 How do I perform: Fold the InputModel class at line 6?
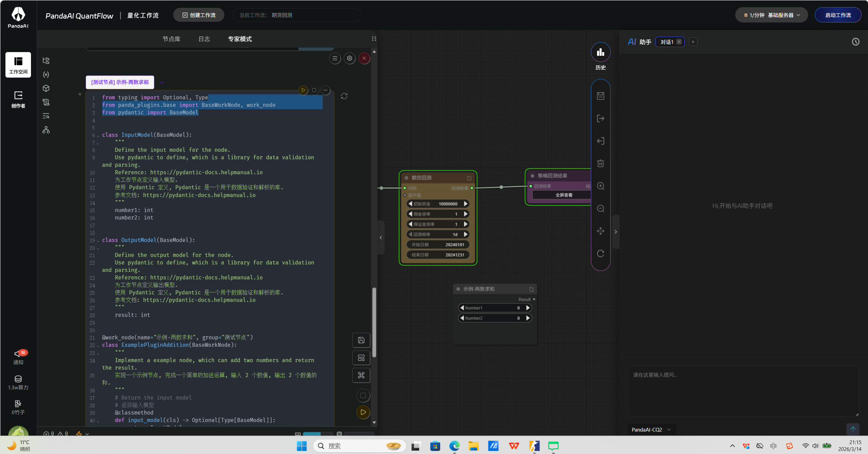click(98, 136)
